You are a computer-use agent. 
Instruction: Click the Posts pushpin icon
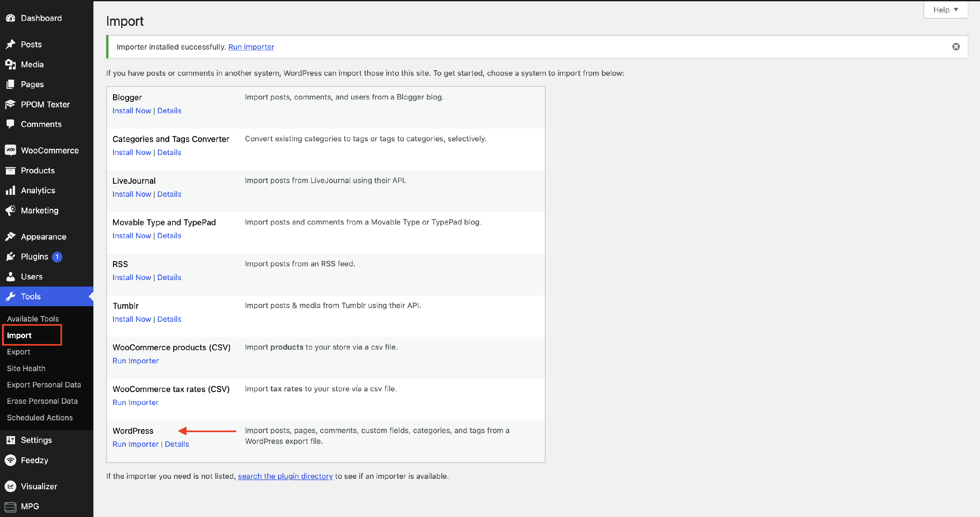click(11, 44)
